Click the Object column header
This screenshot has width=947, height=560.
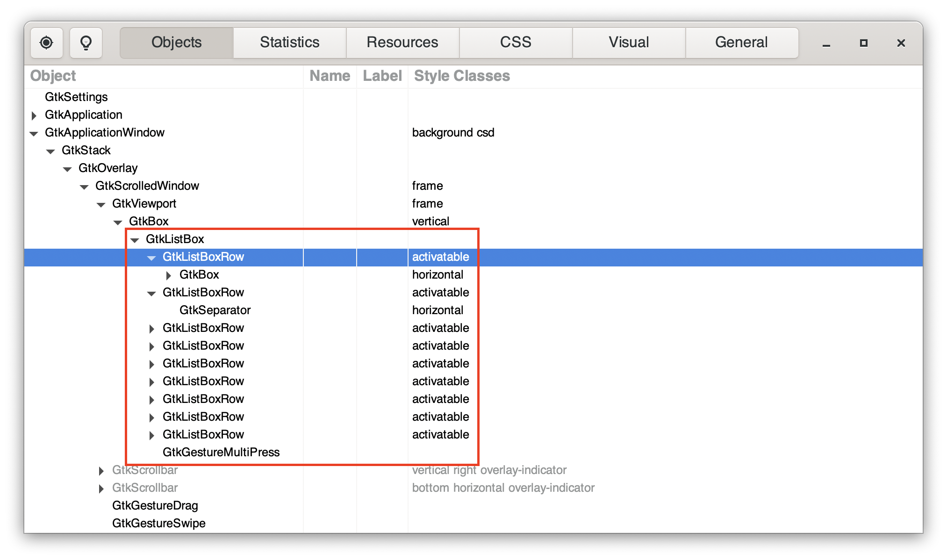(x=53, y=75)
